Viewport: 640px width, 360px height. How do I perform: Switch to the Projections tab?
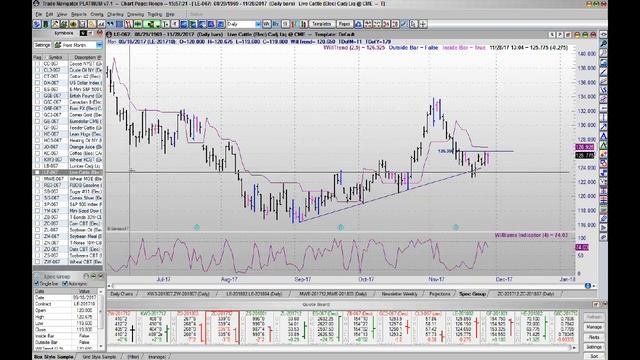point(440,294)
